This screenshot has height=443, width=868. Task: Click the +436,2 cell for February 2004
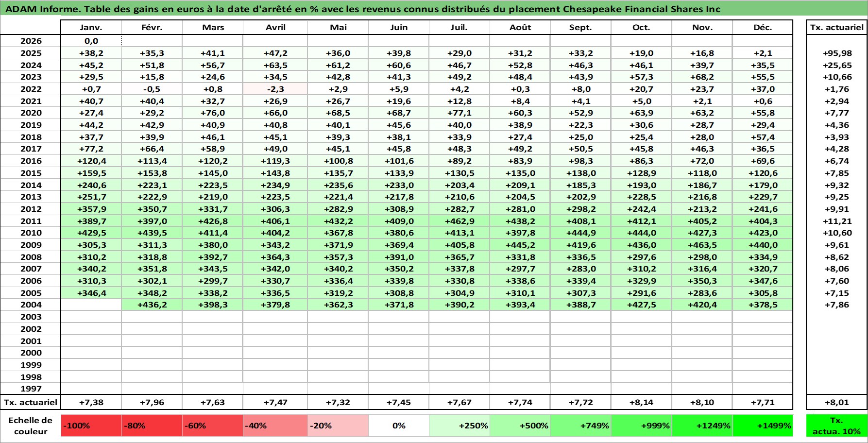[x=152, y=305]
